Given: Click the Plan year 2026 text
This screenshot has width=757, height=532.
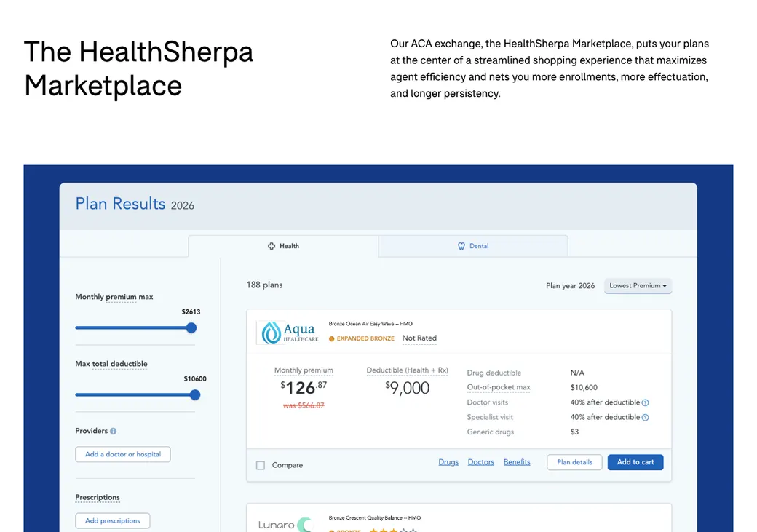Looking at the screenshot, I should click(570, 286).
